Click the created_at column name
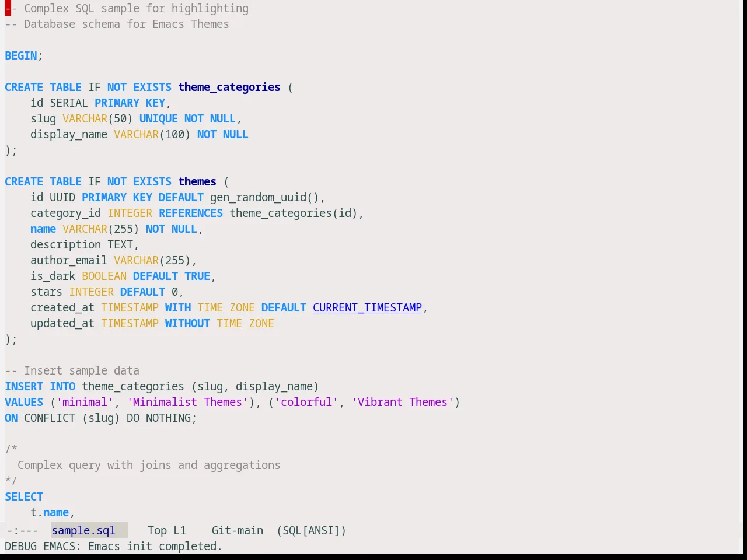 point(62,307)
